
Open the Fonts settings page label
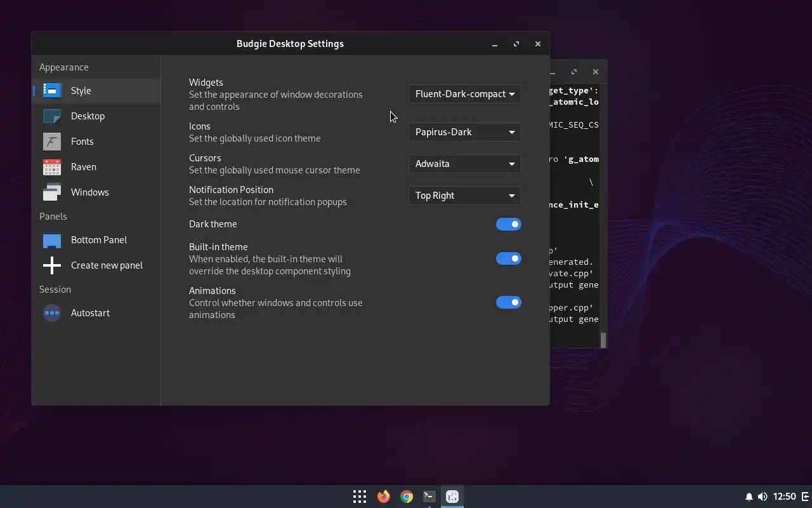click(82, 142)
